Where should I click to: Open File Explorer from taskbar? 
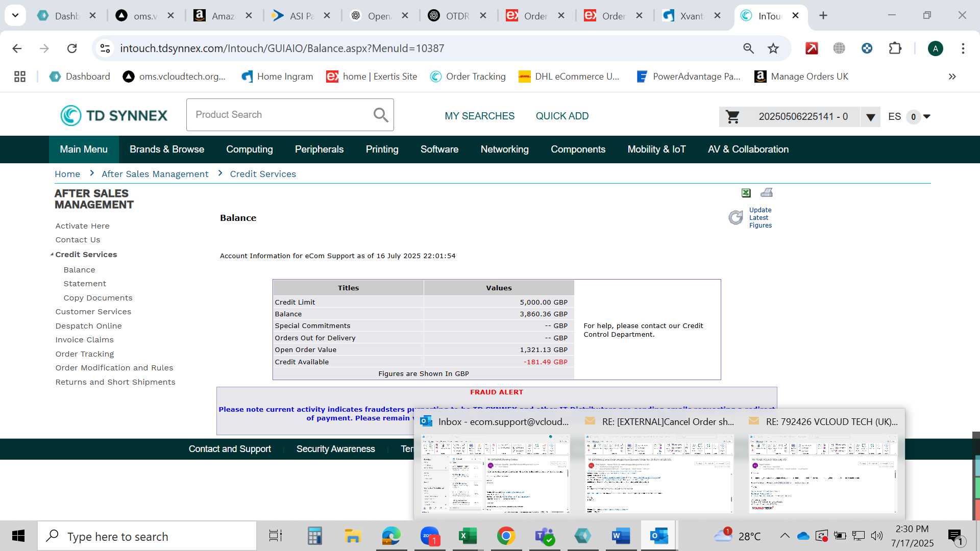click(x=353, y=536)
